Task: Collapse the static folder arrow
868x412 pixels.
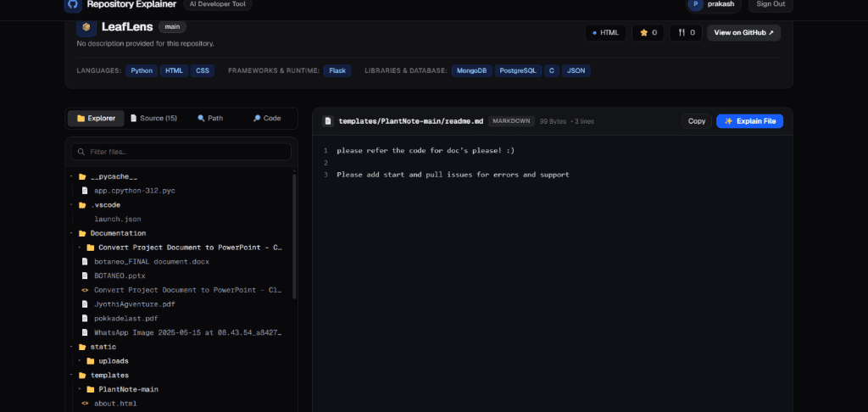Action: 71,347
